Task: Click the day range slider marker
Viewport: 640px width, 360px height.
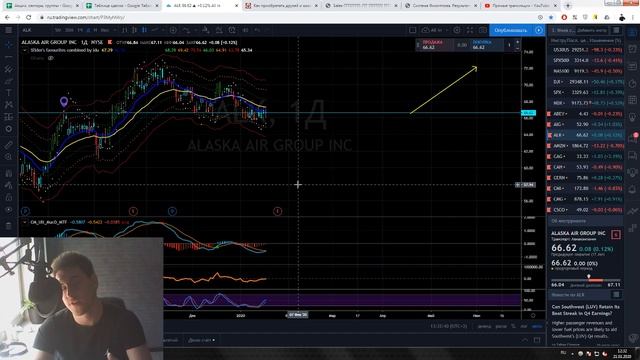Action: (589, 277)
